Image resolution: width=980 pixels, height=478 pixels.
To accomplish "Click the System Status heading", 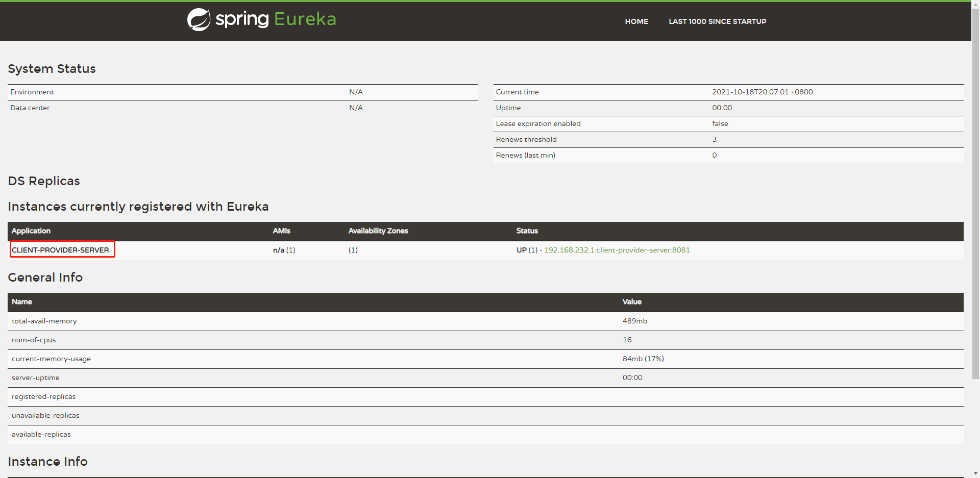I will coord(52,69).
